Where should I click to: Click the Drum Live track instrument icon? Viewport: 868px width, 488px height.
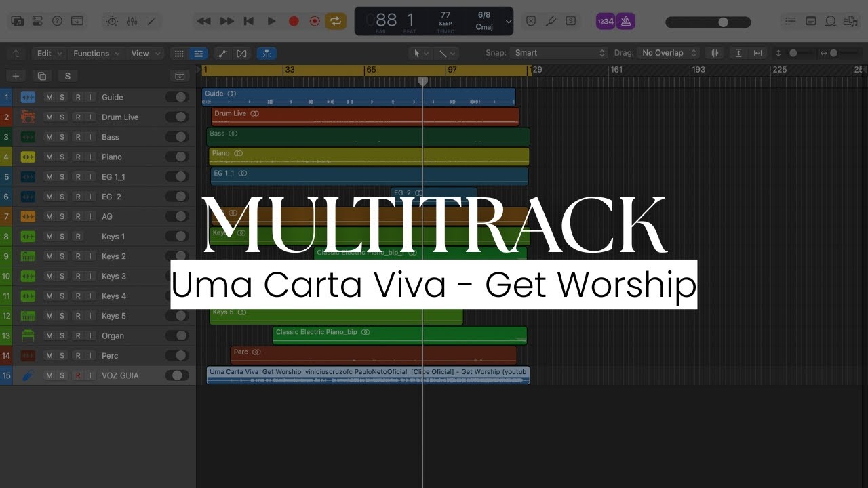(28, 117)
